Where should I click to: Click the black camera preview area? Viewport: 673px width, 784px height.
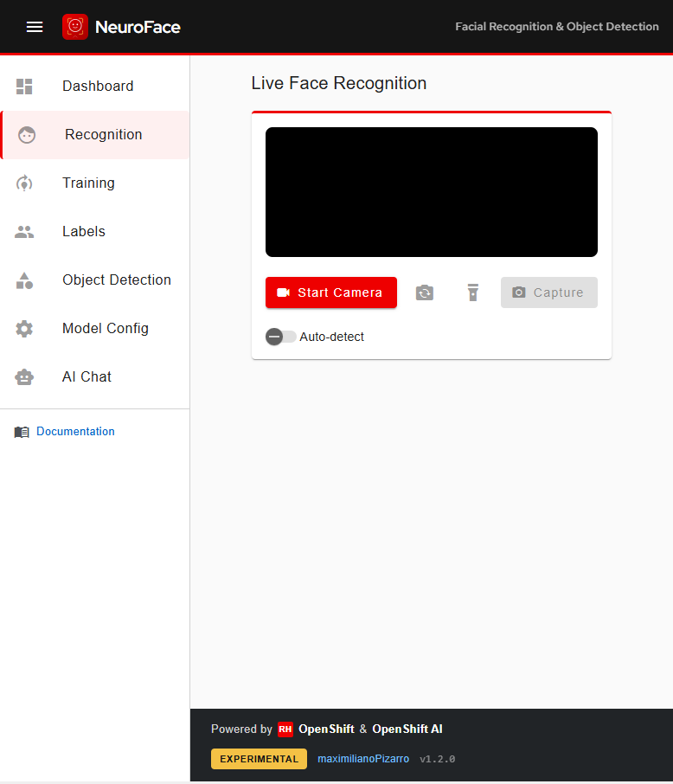click(x=432, y=192)
